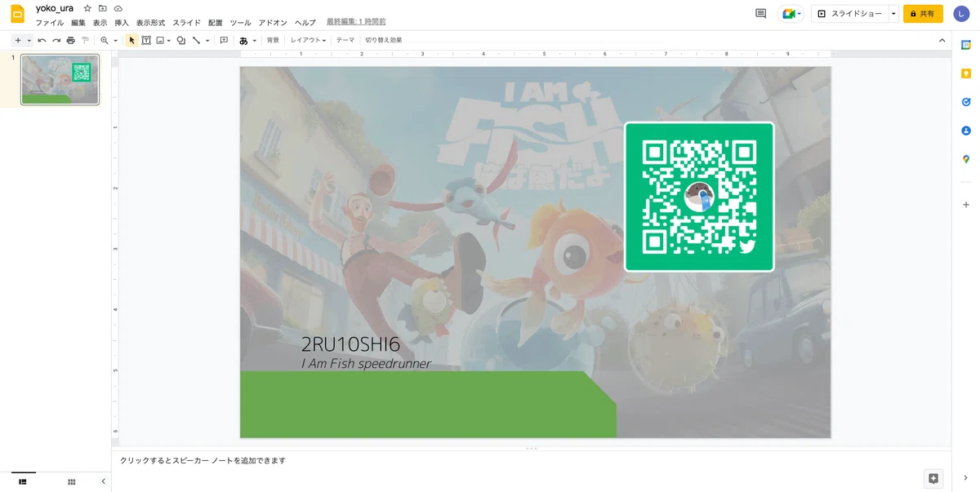Collapse the toolbar with the up chevron
This screenshot has width=980, height=492.
tap(942, 40)
